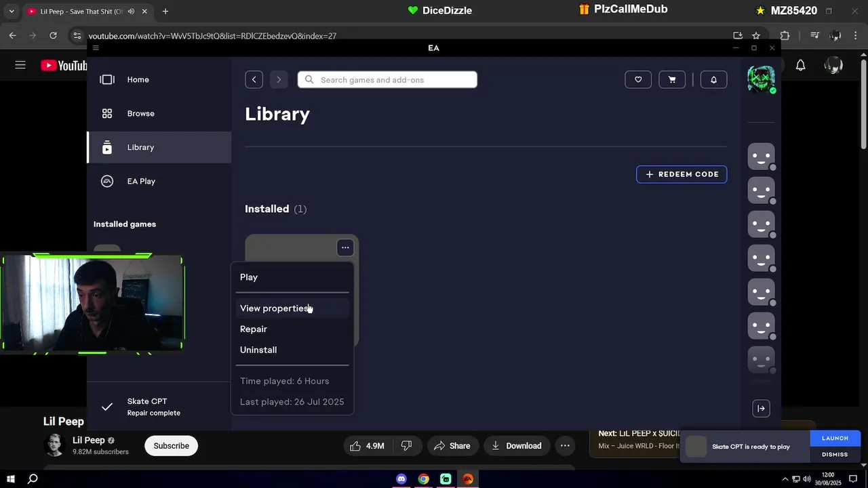Like the video with 4.9M likes
Image resolution: width=868 pixels, height=488 pixels.
pyautogui.click(x=368, y=446)
